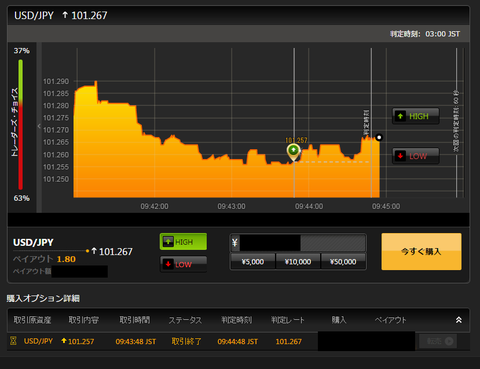Click the ペイアウト column header

point(390,320)
